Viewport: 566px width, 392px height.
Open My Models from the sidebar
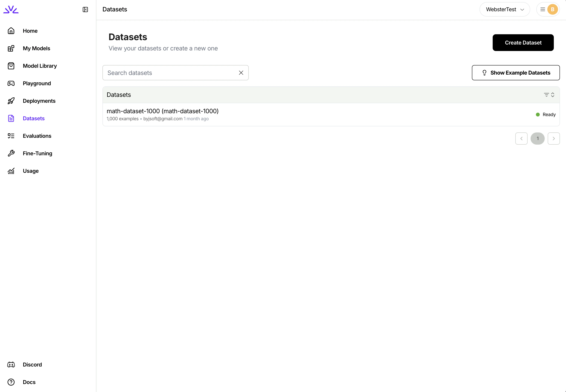pyautogui.click(x=36, y=48)
